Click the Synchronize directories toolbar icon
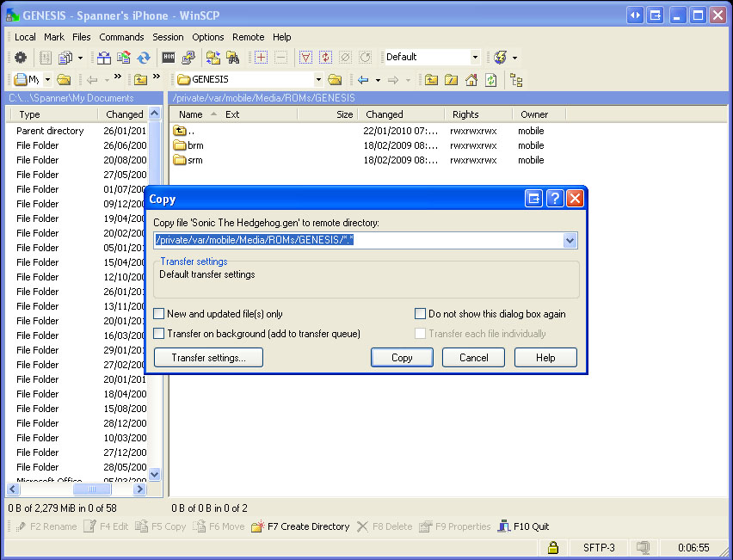Image resolution: width=733 pixels, height=560 pixels. 124,58
